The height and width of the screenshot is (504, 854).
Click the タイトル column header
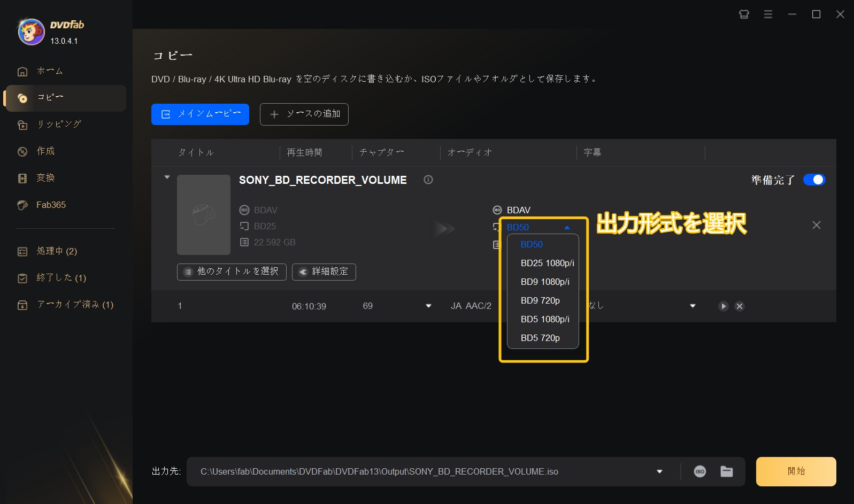pyautogui.click(x=196, y=152)
